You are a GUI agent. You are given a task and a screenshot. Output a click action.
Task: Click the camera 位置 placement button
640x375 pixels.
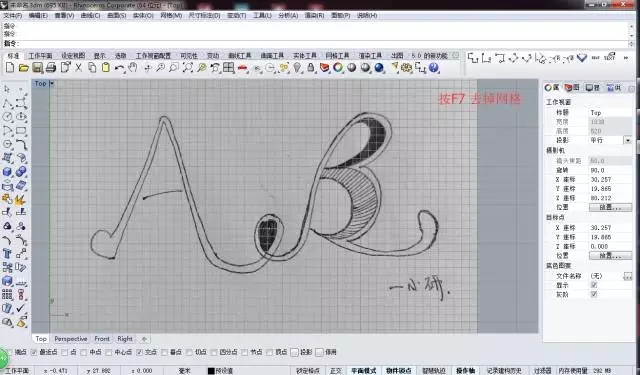tap(610, 207)
